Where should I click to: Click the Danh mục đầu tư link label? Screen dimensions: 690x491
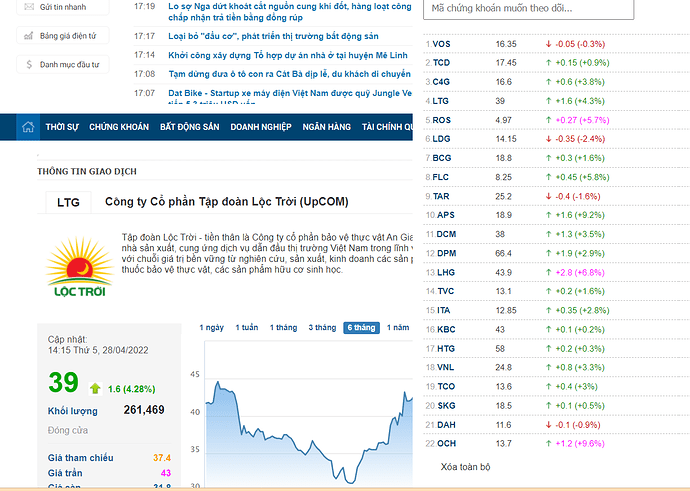click(70, 65)
